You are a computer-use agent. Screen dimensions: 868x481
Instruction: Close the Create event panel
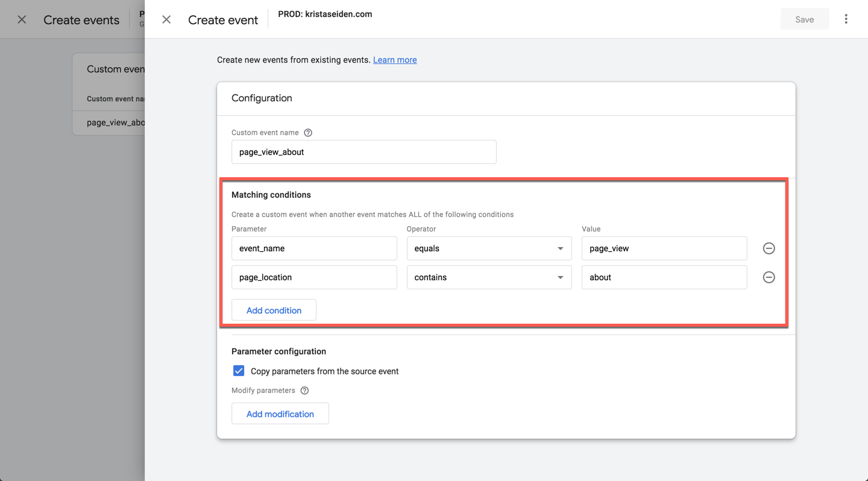click(166, 20)
